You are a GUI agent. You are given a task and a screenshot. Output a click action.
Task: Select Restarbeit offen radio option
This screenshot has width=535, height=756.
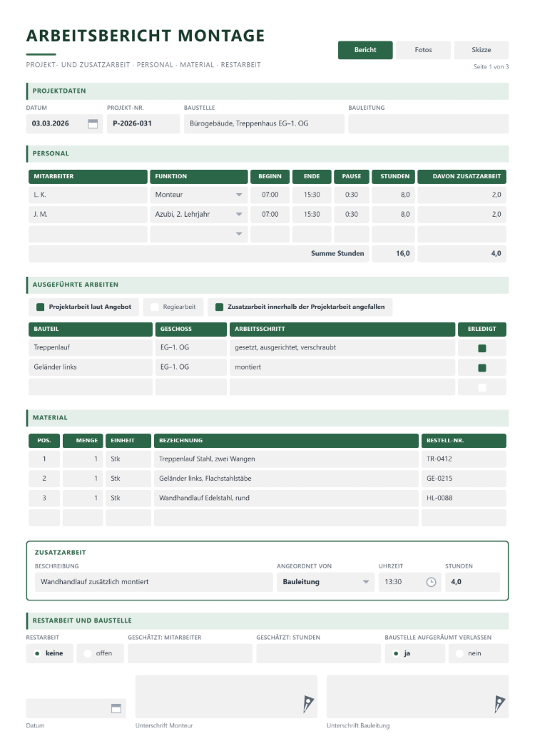coord(87,654)
